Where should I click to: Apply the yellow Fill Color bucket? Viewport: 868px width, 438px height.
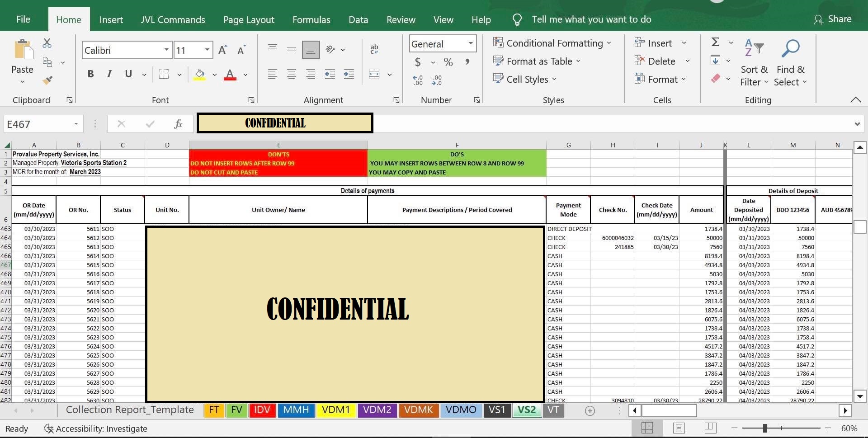click(199, 75)
